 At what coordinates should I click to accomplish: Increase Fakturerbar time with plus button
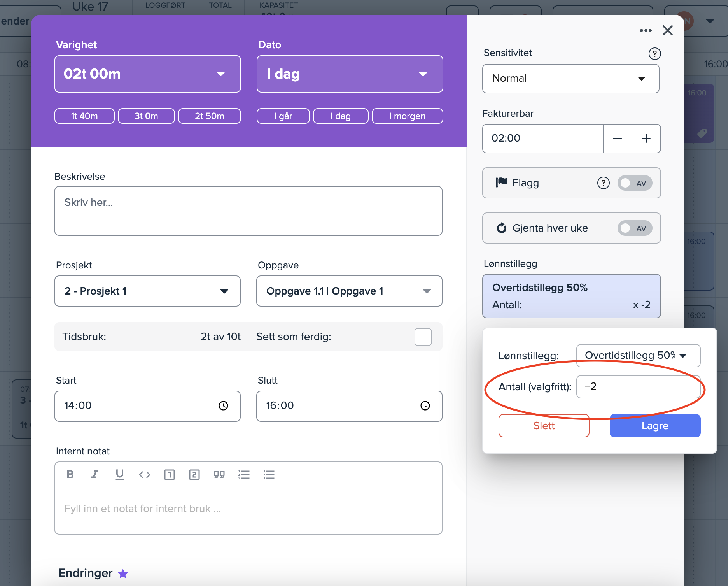click(x=646, y=139)
